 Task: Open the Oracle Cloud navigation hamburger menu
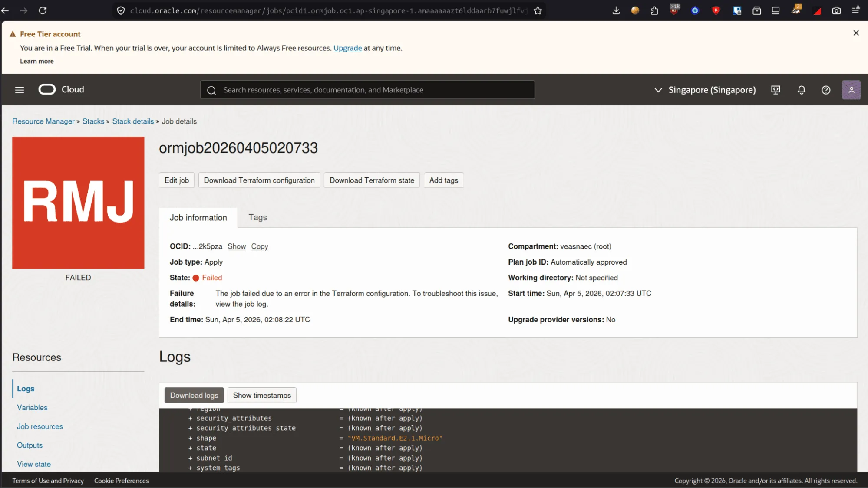click(20, 90)
